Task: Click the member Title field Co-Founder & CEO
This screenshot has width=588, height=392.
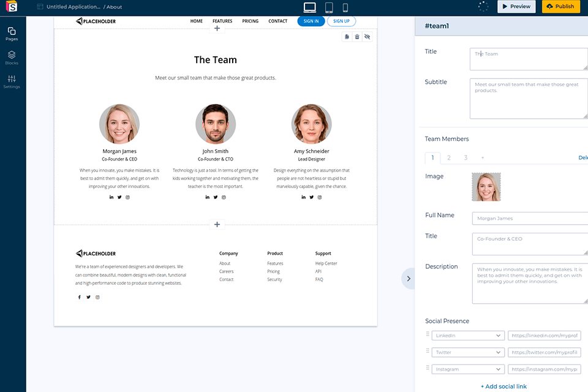Action: pyautogui.click(x=530, y=244)
